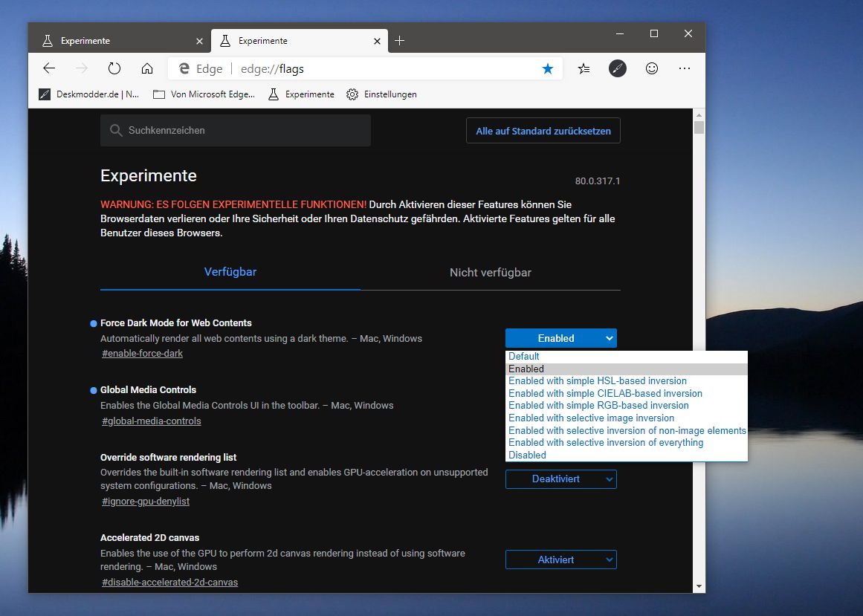The height and width of the screenshot is (616, 863).
Task: Select Enabled with selective inversion of everything
Action: (x=627, y=443)
